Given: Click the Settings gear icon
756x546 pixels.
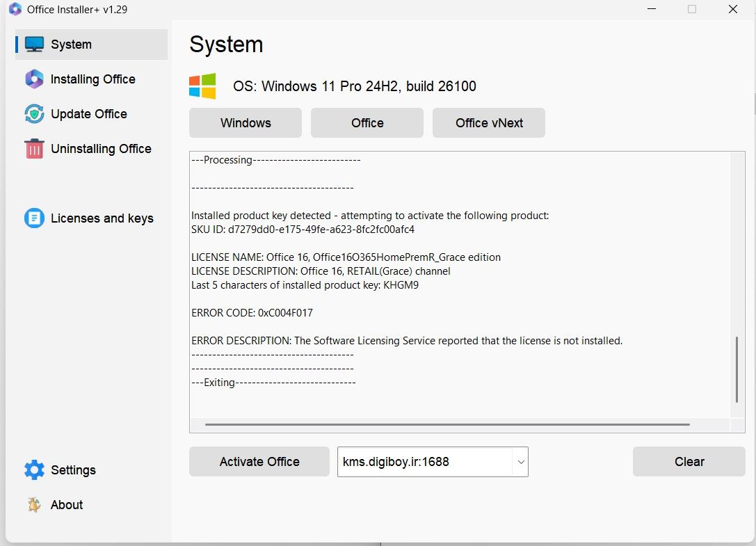Looking at the screenshot, I should [34, 469].
